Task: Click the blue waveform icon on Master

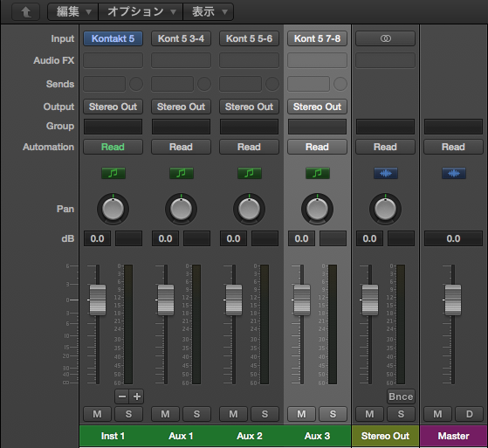Action: 454,173
